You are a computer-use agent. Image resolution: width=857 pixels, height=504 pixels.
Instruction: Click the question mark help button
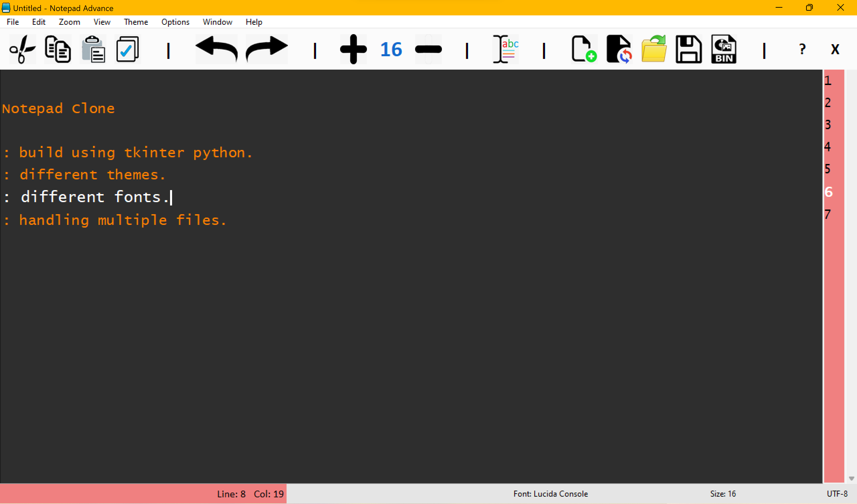tap(802, 50)
